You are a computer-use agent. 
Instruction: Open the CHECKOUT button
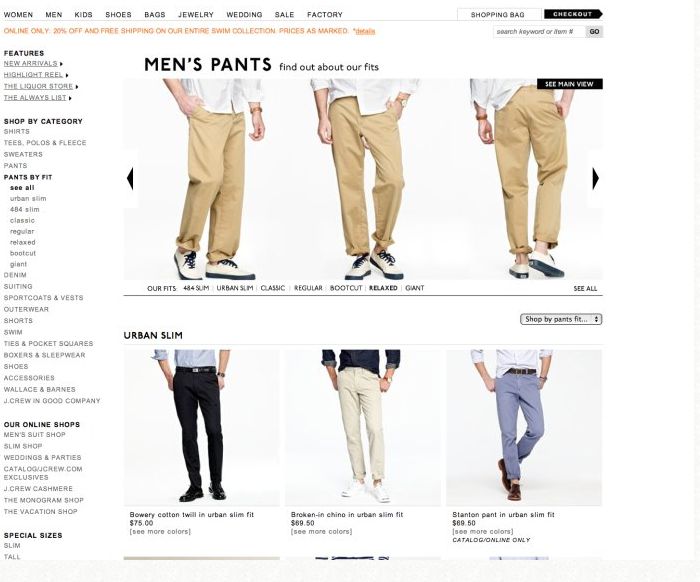(573, 14)
